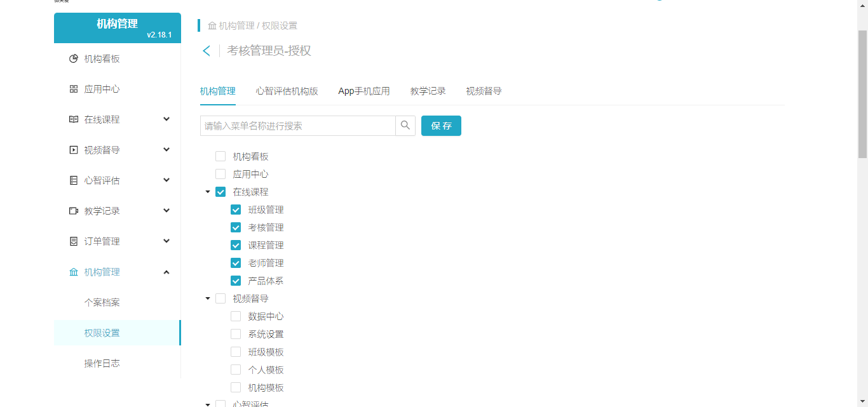The image size is (868, 407).
Task: Click the v2.18.1 version label
Action: [159, 35]
